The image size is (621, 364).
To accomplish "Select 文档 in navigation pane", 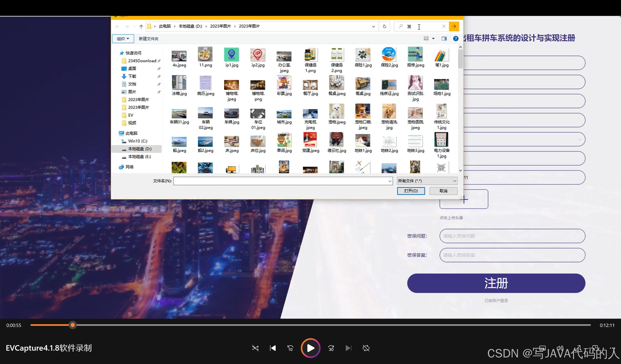I will [x=132, y=84].
